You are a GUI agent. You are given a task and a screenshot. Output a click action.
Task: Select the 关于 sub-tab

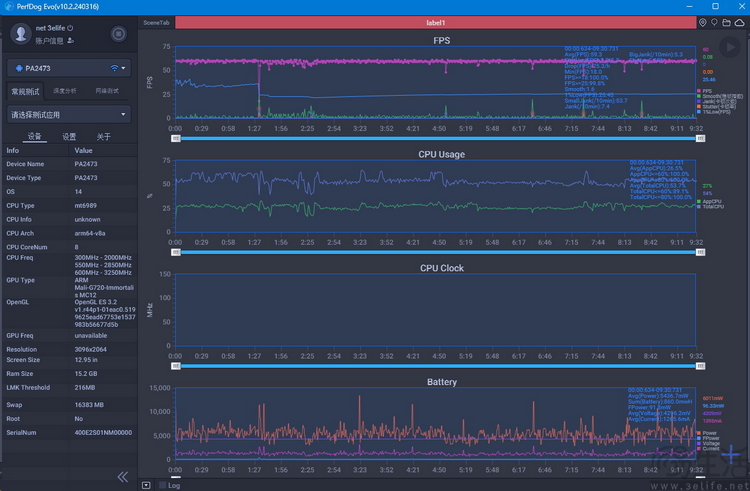pos(104,137)
